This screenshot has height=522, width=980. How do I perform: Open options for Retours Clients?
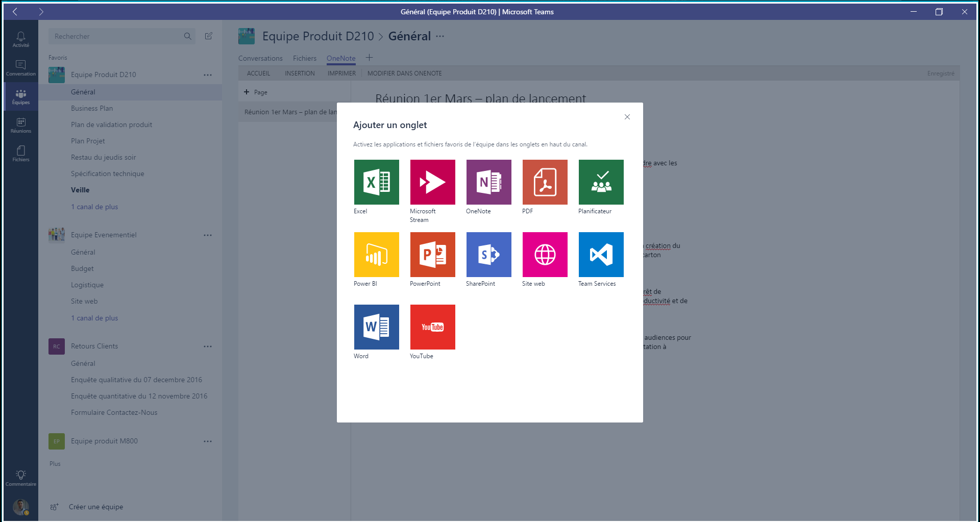208,346
